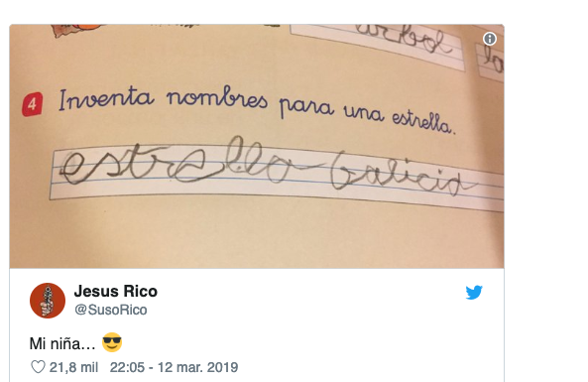Screen dimensions: 588x382
Task: Click the handwritten "Galicia" word in photo
Action: click(402, 174)
